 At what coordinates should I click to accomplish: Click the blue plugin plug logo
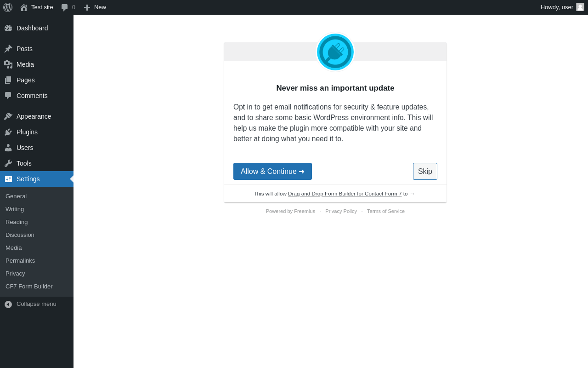335,52
